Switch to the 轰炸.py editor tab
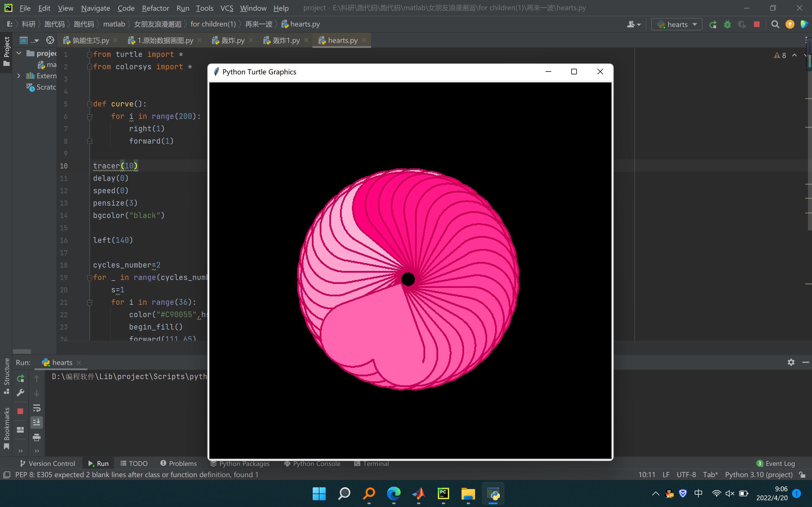 pos(233,41)
